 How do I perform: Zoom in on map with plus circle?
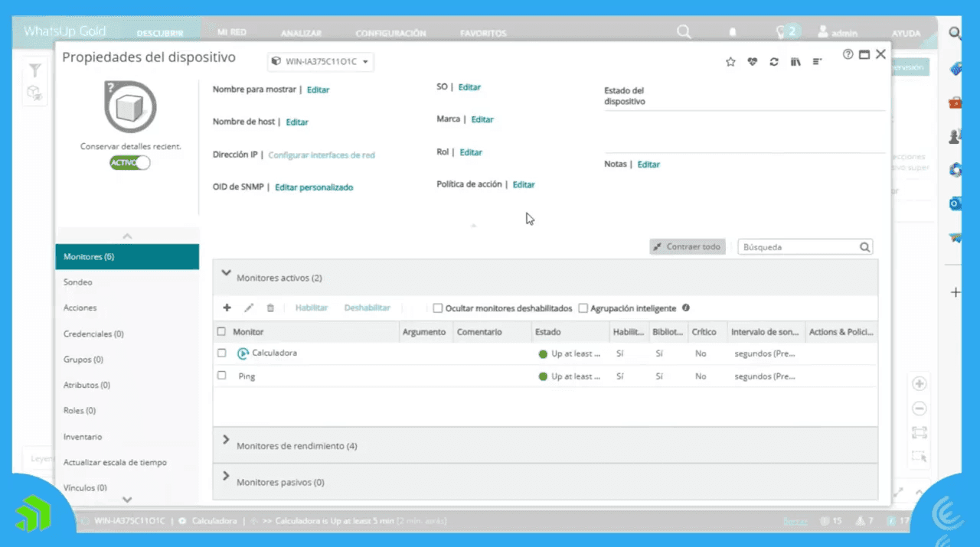(920, 384)
